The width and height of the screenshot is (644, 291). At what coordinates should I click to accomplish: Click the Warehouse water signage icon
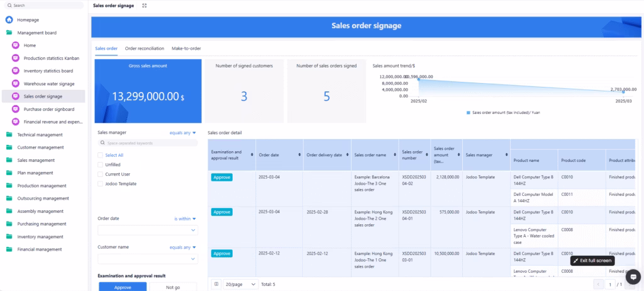pos(16,84)
